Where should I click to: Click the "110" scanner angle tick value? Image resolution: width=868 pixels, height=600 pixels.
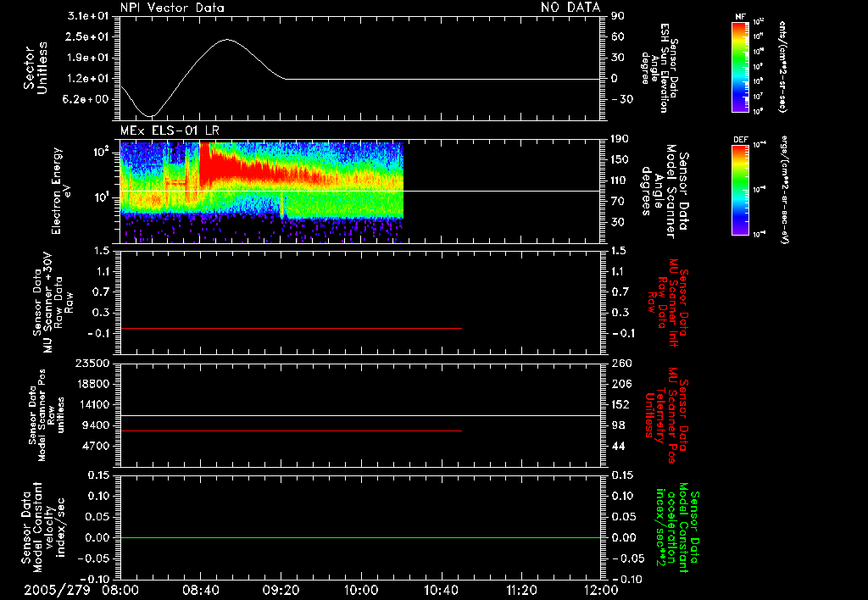click(x=620, y=181)
